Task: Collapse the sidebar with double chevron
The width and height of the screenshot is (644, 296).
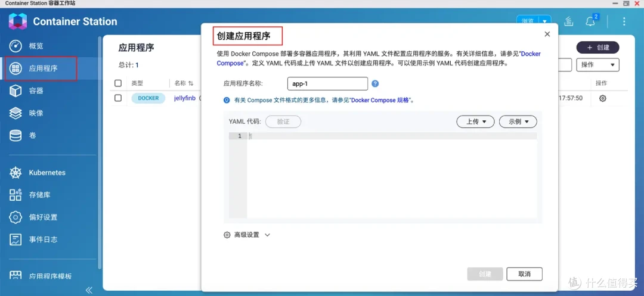Action: (89, 290)
